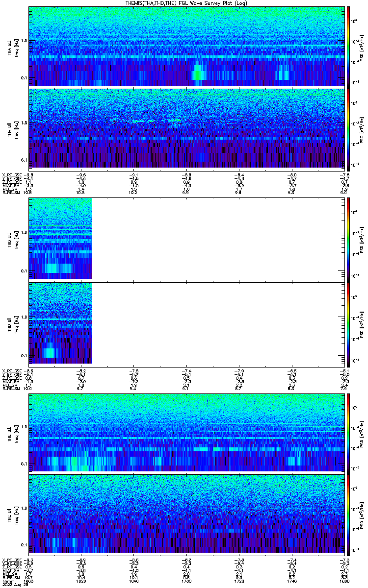Viewport: 368px width, 588px height.
Task: Click the 1620 time tick label
Action: 81,581
